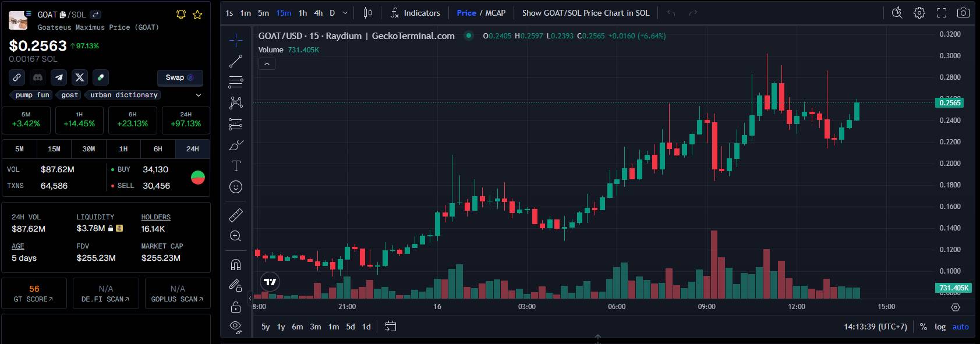Select the trend line drawing tool

pos(236,61)
